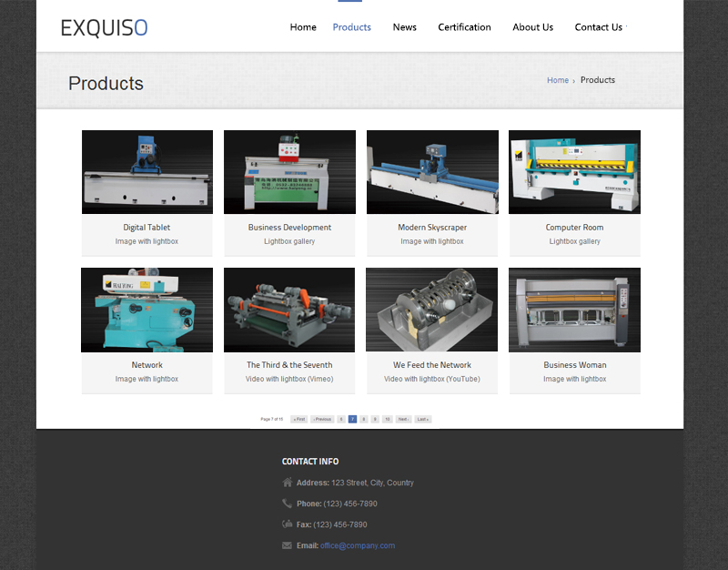This screenshot has width=728, height=570.
Task: Open the Products menu item
Action: coord(351,27)
